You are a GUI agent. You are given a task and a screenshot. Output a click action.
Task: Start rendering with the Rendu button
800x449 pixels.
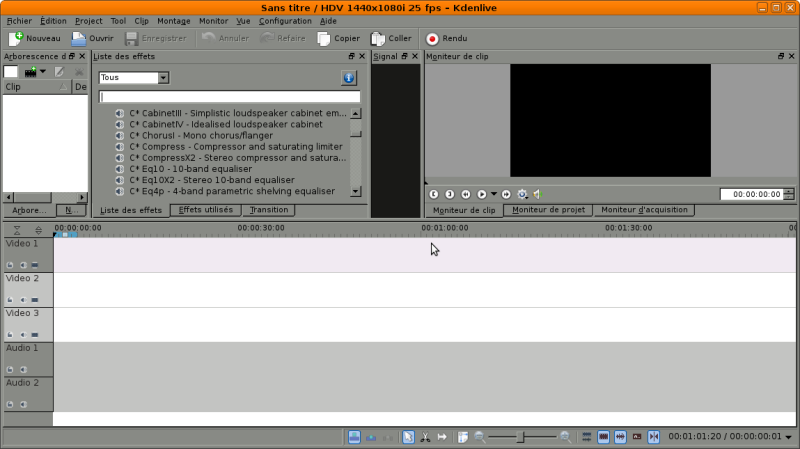447,38
